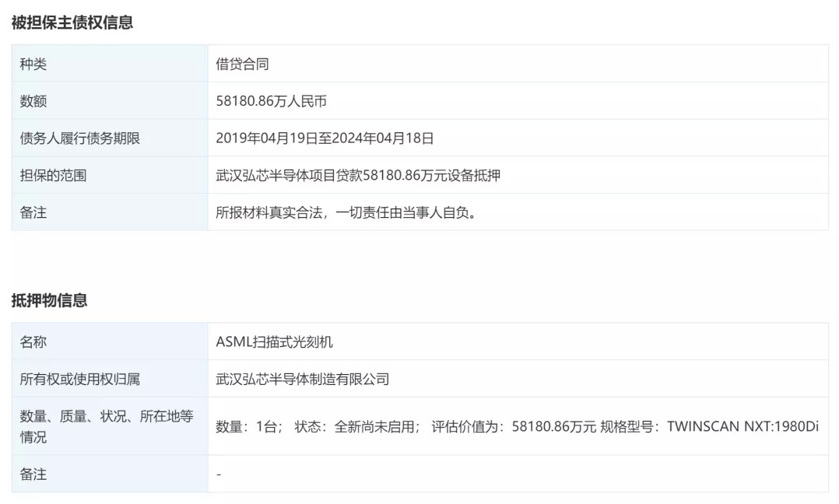Image resolution: width=839 pixels, height=504 pixels.
Task: Click the 被担保主债权信息 section heading
Action: [72, 23]
